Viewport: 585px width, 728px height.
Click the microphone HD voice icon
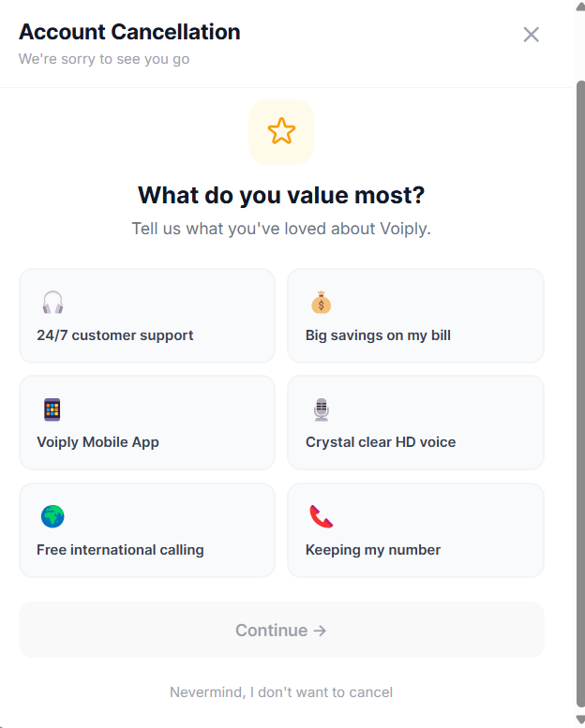pos(322,409)
